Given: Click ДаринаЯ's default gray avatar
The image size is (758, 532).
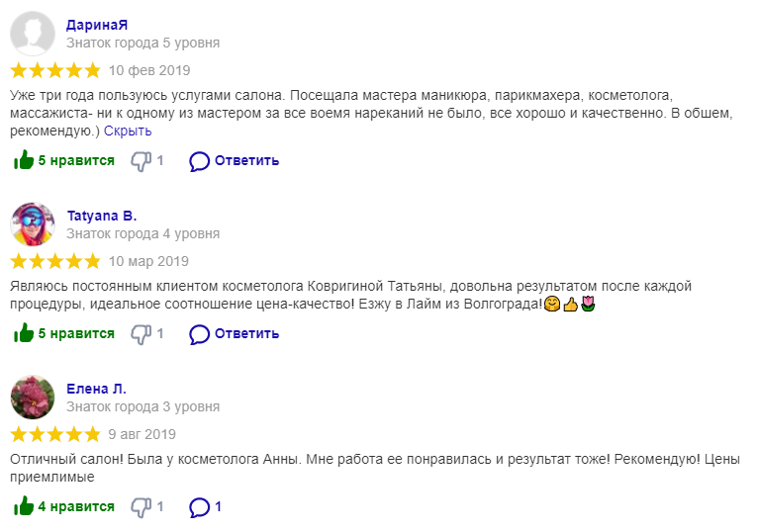Looking at the screenshot, I should tap(33, 34).
